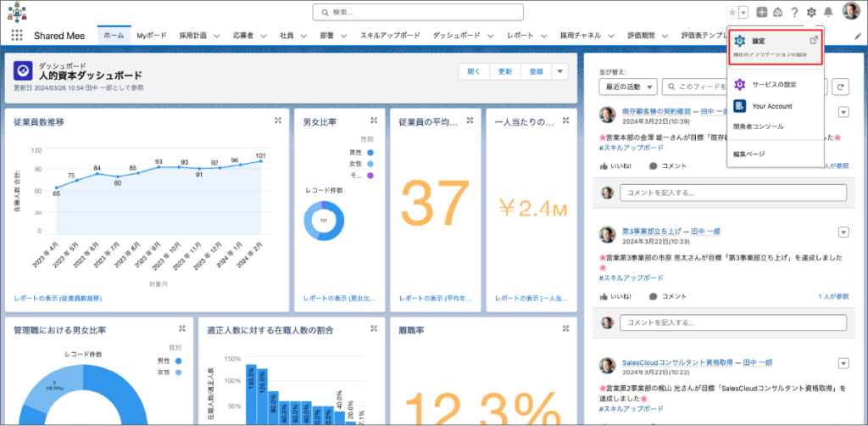
Task: Click the global actions plus icon
Action: 762,12
